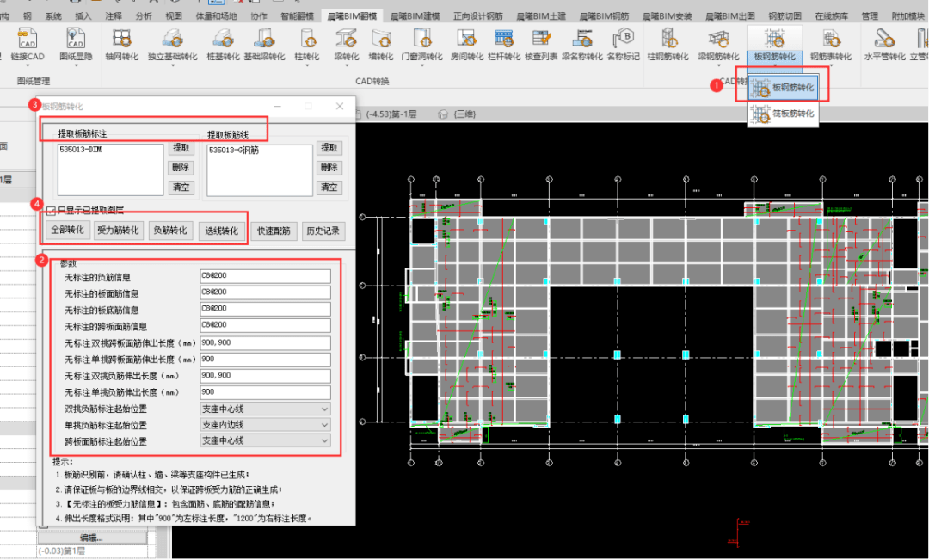Image resolution: width=929 pixels, height=560 pixels.
Task: Click 提取 button beside 提取板筋标注 list
Action: tap(181, 148)
